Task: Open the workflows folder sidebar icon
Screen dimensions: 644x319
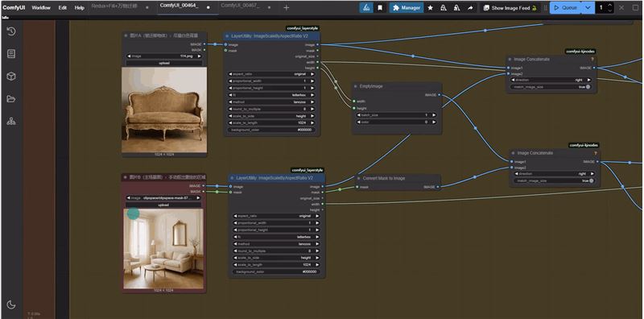Action: 11,98
